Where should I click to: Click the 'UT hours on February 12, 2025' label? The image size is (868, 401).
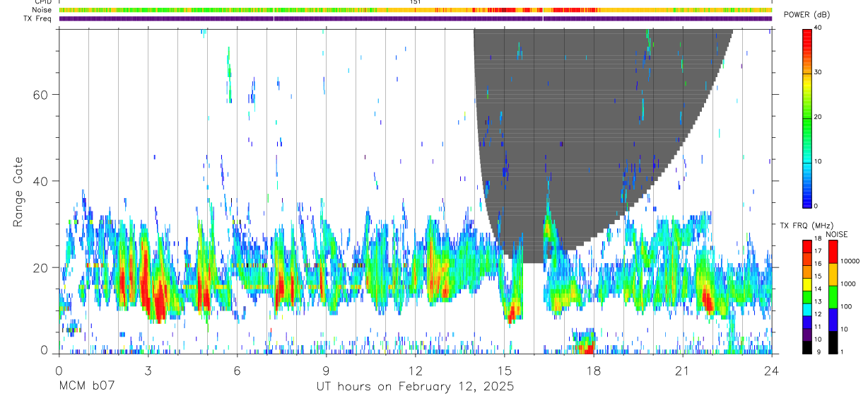(414, 387)
